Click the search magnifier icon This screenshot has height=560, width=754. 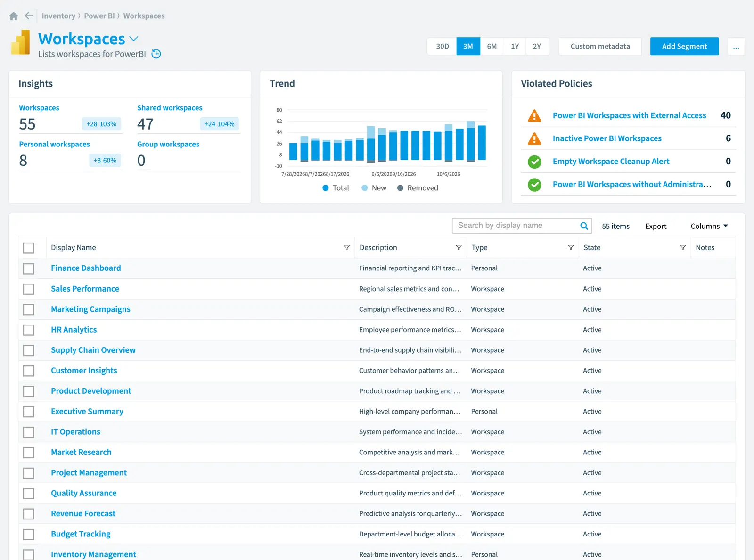584,226
